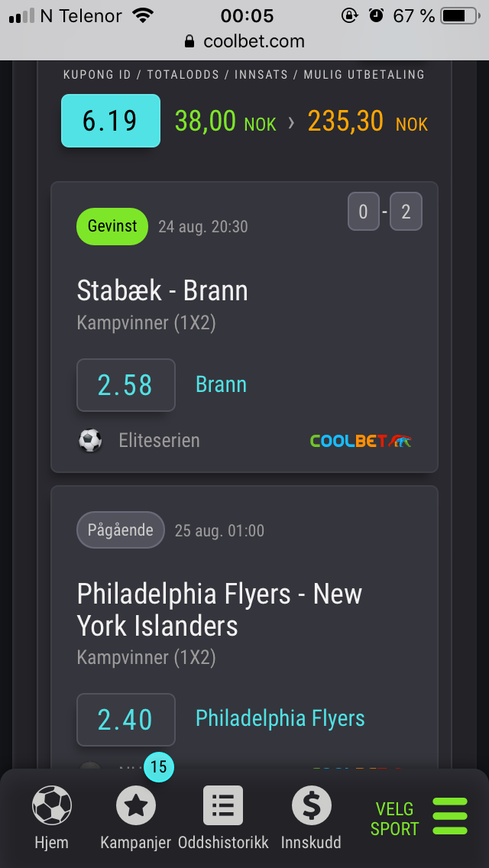The height and width of the screenshot is (868, 489).
Task: Tap the Brann selection text
Action: [x=221, y=384]
